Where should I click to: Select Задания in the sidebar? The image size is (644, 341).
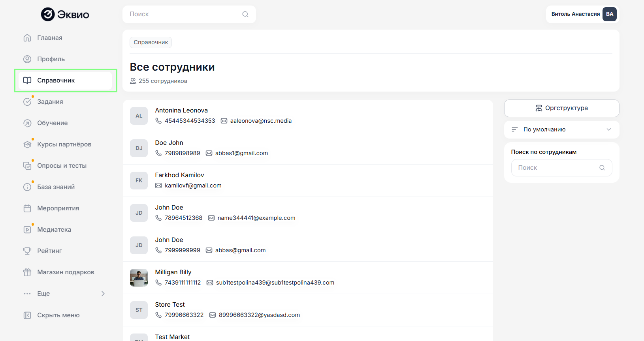click(66, 102)
